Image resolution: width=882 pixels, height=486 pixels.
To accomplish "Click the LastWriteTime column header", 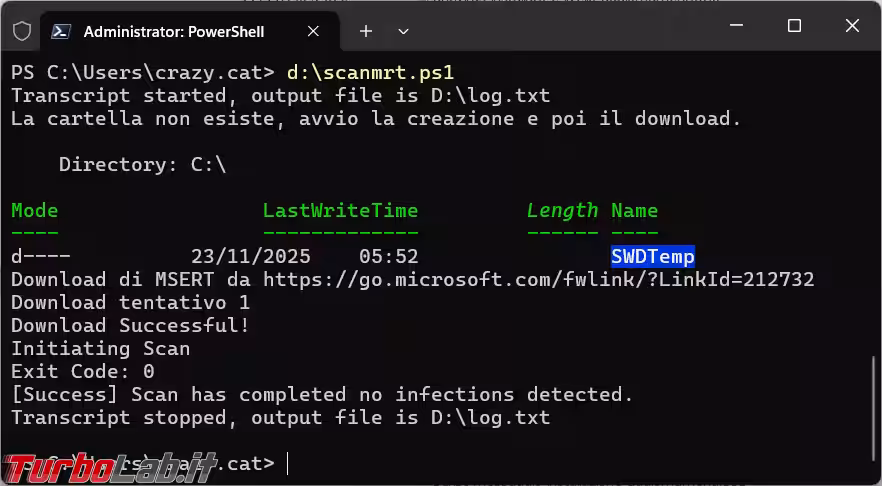I will coord(340,210).
